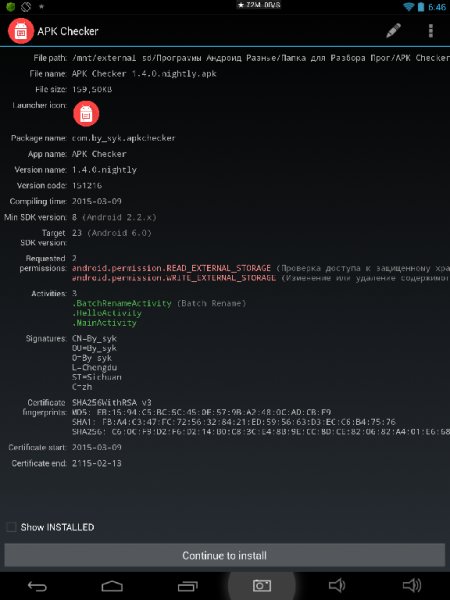Screen dimensions: 450x600
Task: Tap the red launcher icon preview
Action: click(86, 114)
